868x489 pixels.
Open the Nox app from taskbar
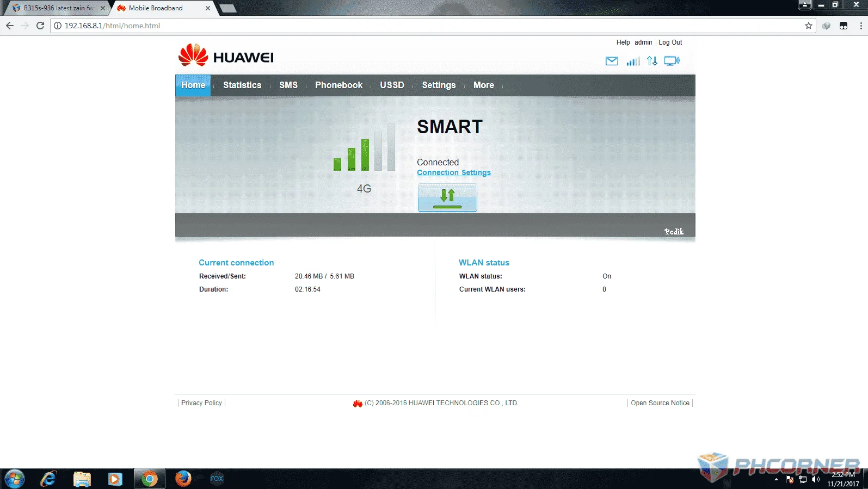coord(217,479)
